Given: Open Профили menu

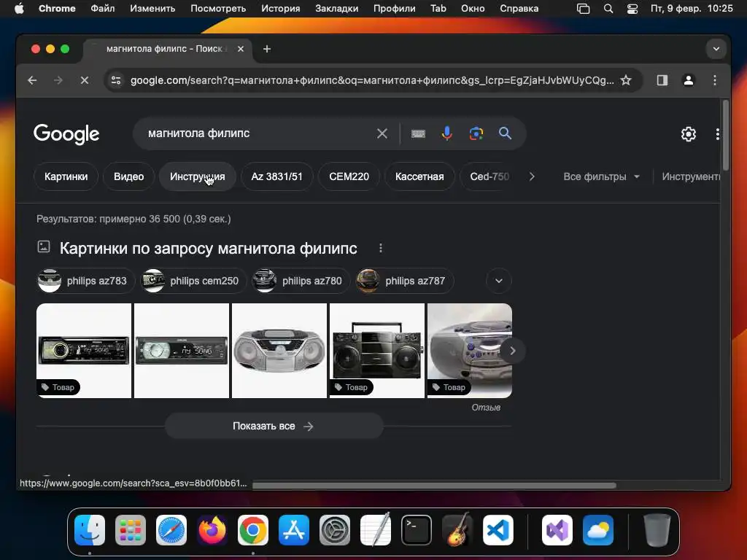Looking at the screenshot, I should [x=394, y=9].
